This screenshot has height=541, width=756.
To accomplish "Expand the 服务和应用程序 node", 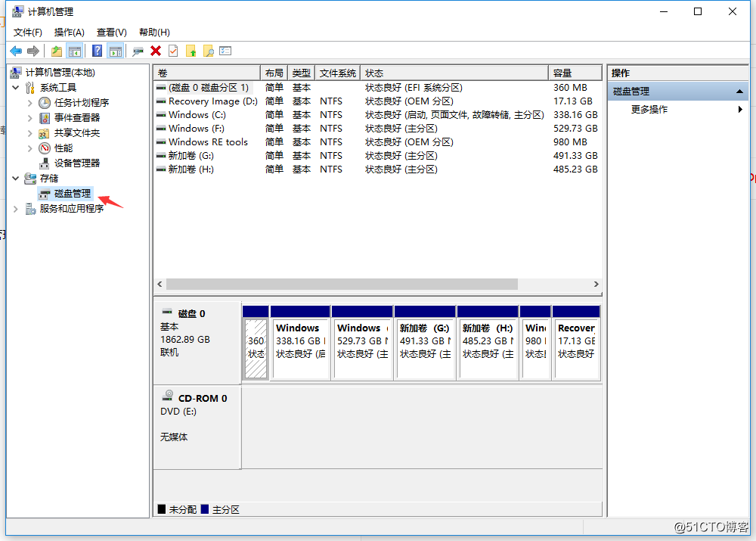I will [x=15, y=209].
